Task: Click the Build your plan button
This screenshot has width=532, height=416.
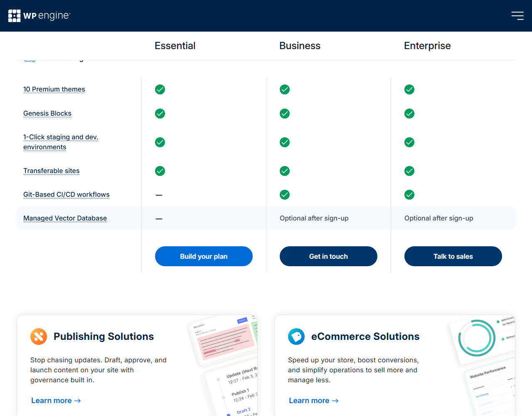Action: coord(204,256)
